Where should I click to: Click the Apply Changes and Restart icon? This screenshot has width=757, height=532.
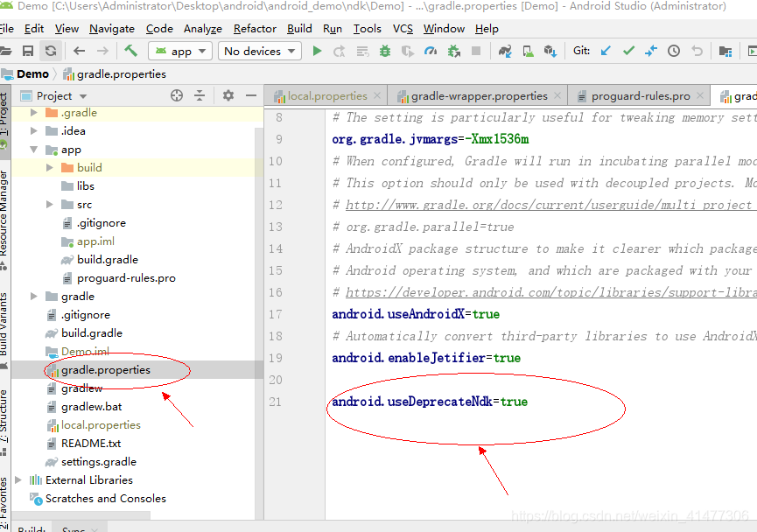tap(340, 51)
